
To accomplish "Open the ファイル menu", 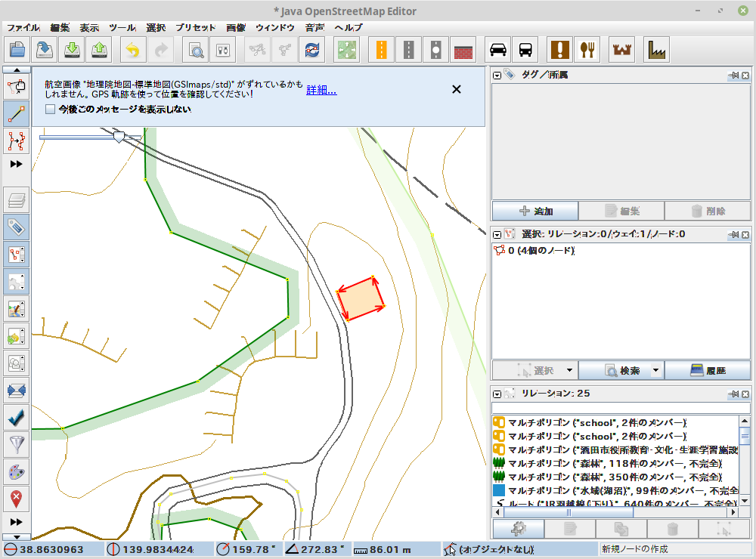I will [x=23, y=27].
